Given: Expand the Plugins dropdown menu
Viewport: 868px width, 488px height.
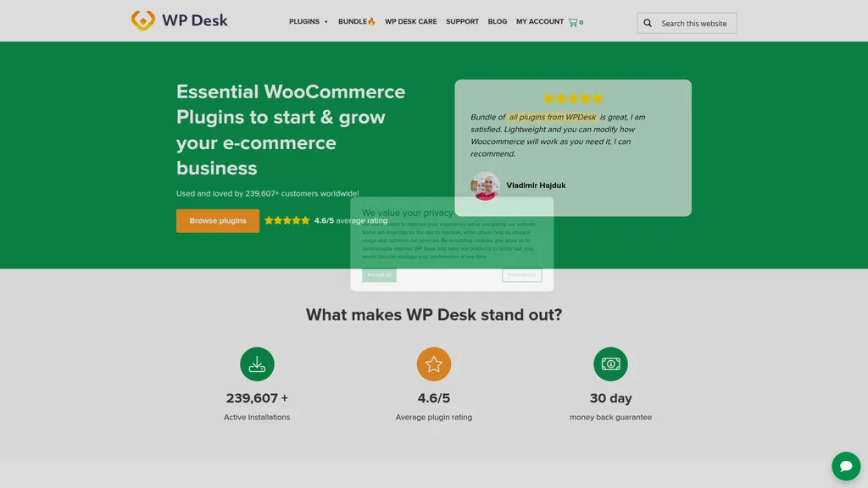Looking at the screenshot, I should coord(309,21).
